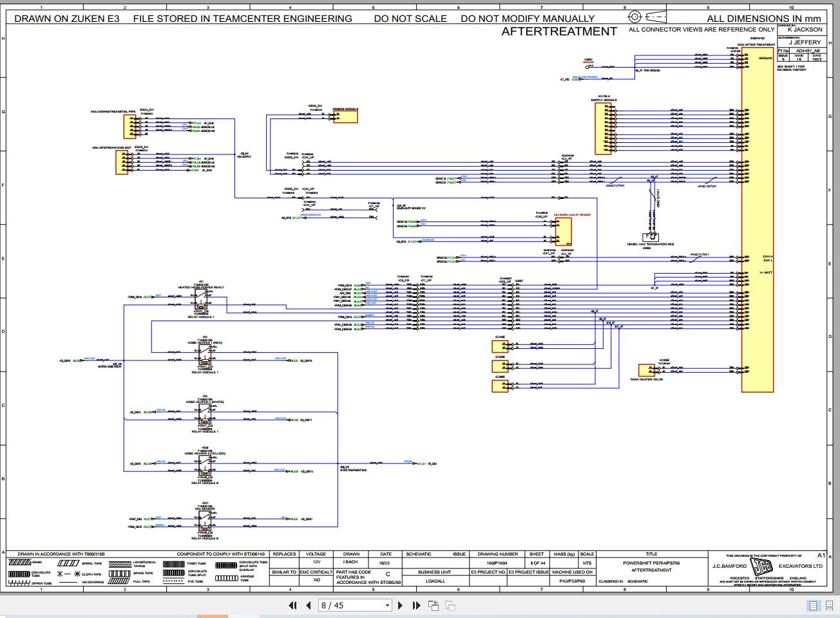Click the SUPPLY MODULE label
840x618 pixels.
click(x=604, y=100)
